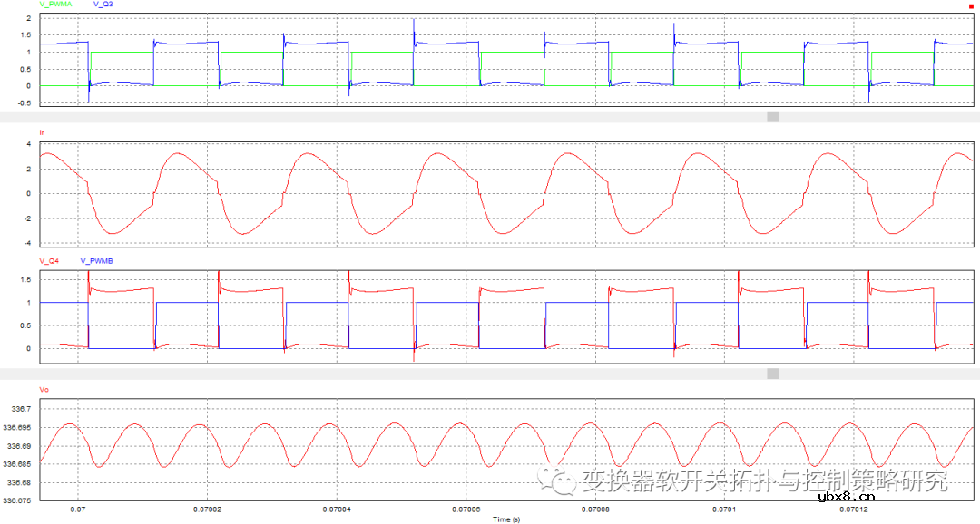This screenshot has height=524, width=980.
Task: Click the red square marker top-right
Action: (x=972, y=5)
